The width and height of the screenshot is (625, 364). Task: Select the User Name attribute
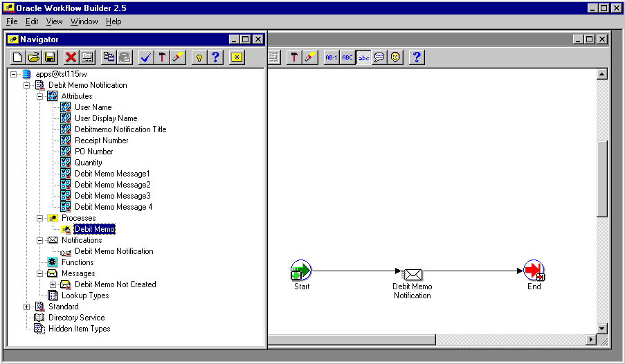93,107
